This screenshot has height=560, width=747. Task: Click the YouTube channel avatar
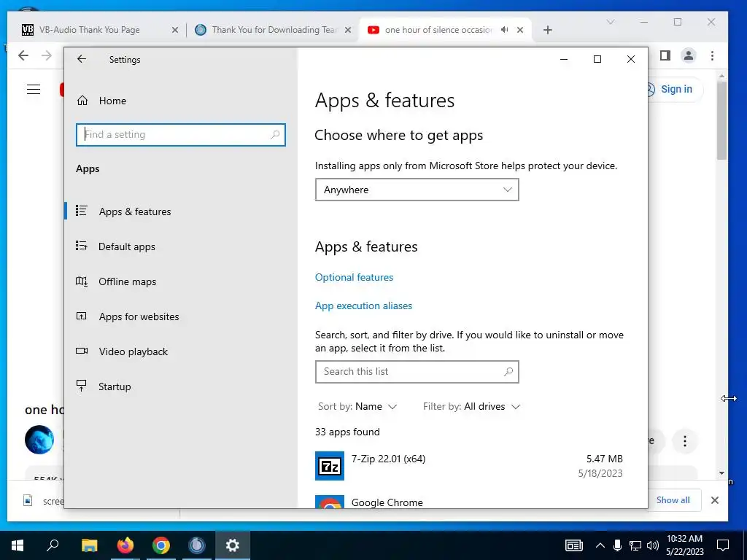39,440
